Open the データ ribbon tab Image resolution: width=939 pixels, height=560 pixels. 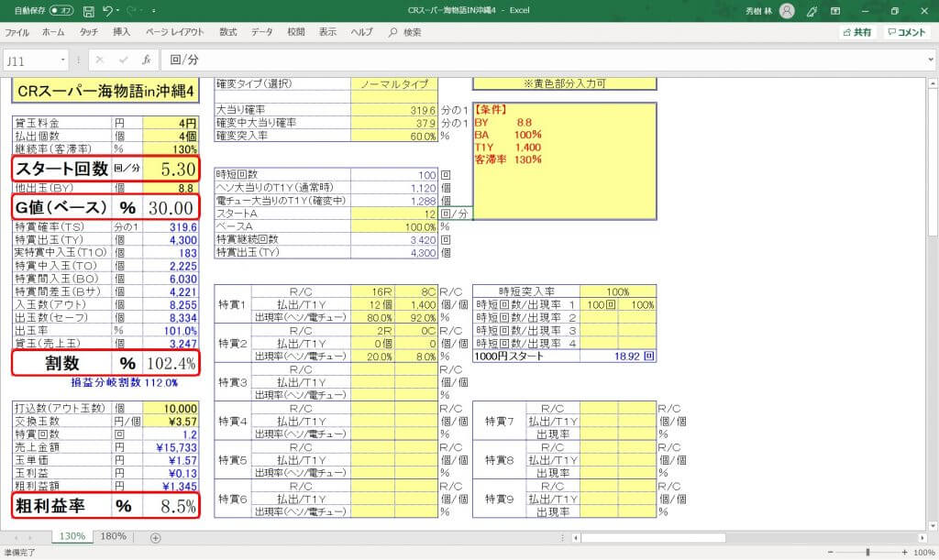[261, 32]
